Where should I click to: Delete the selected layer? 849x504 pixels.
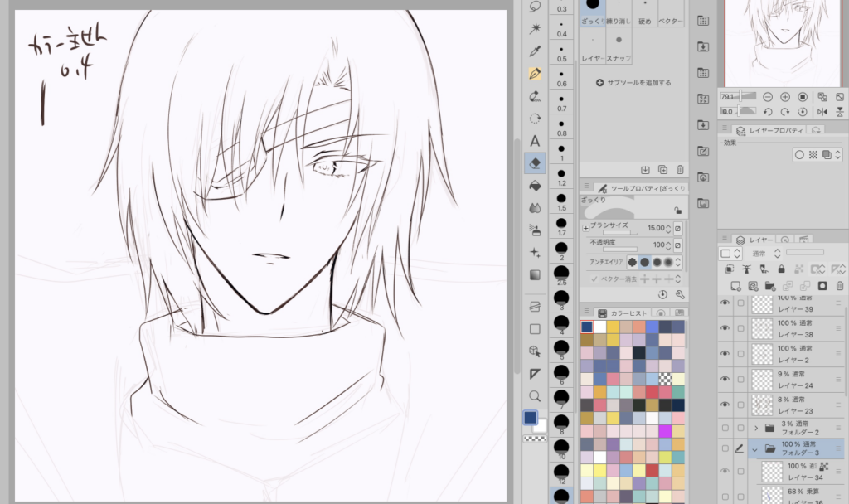point(840,286)
